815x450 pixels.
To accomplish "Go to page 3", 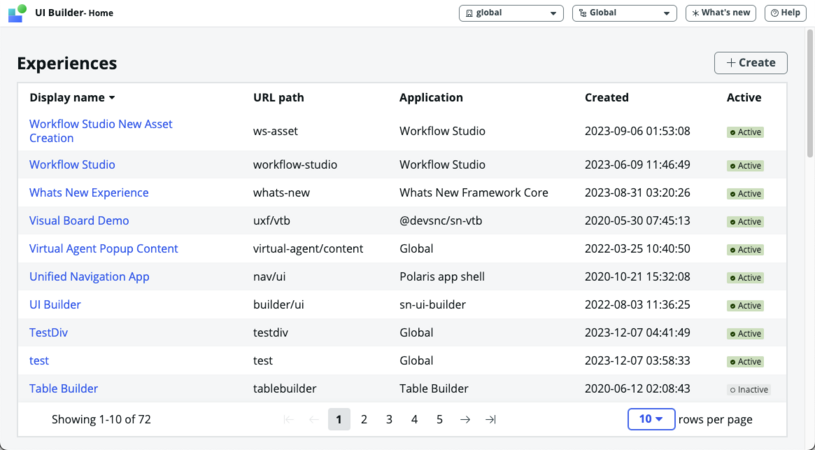I will point(389,419).
